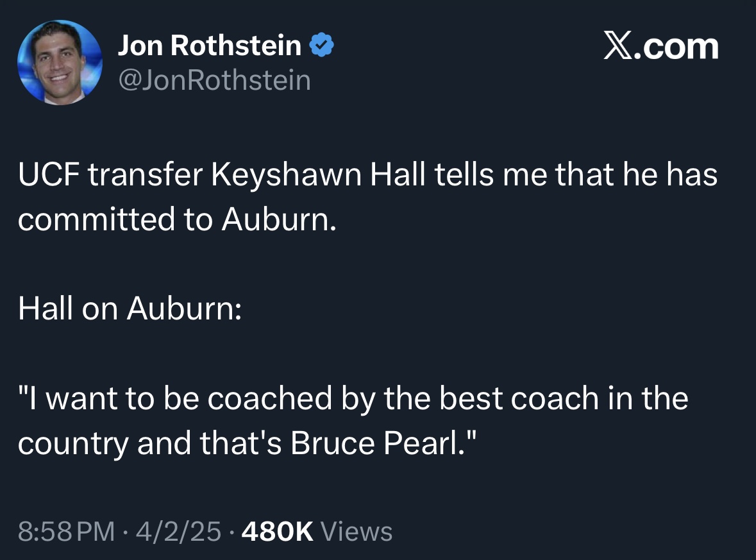Image resolution: width=756 pixels, height=560 pixels.
Task: Click the "Views" label
Action: point(356,532)
